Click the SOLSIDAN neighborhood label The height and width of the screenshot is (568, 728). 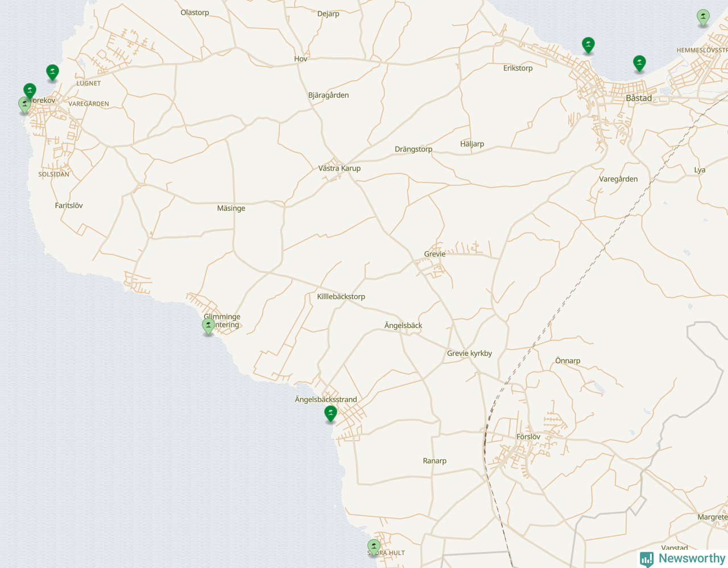click(54, 175)
